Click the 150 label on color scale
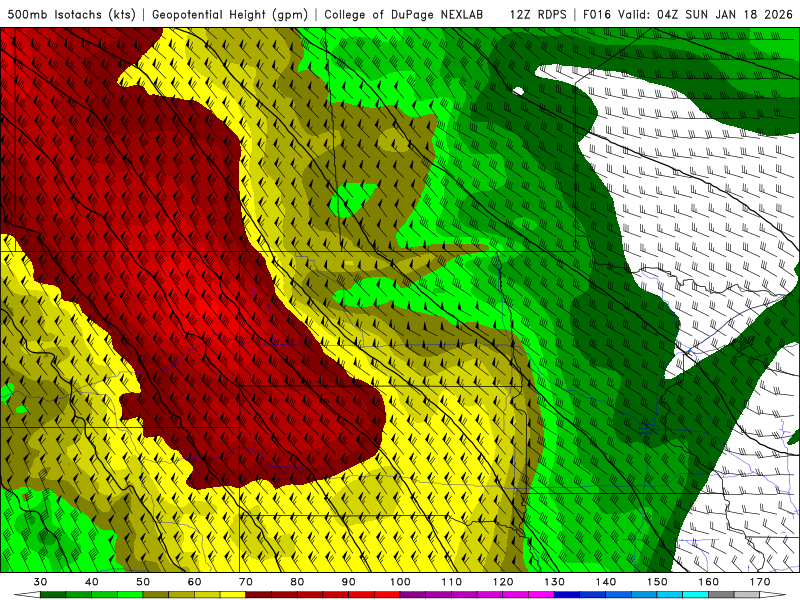This screenshot has height=600, width=800. (657, 582)
